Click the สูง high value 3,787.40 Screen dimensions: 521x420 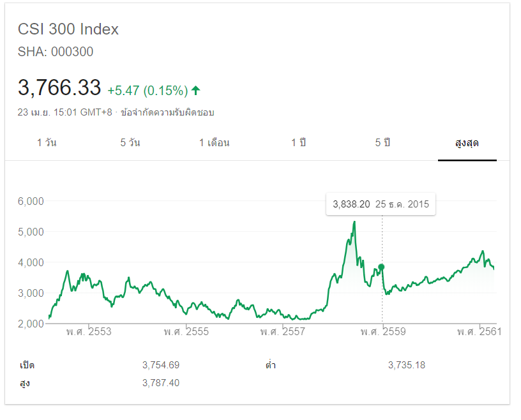click(161, 382)
